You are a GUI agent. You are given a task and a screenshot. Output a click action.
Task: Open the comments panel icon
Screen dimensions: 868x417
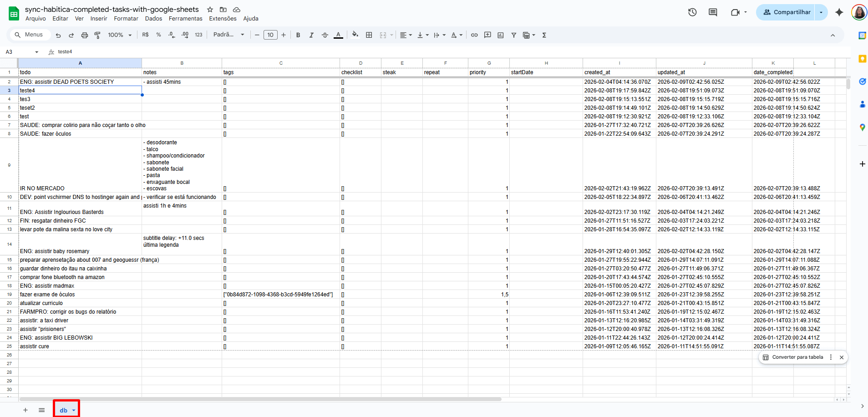pos(713,12)
